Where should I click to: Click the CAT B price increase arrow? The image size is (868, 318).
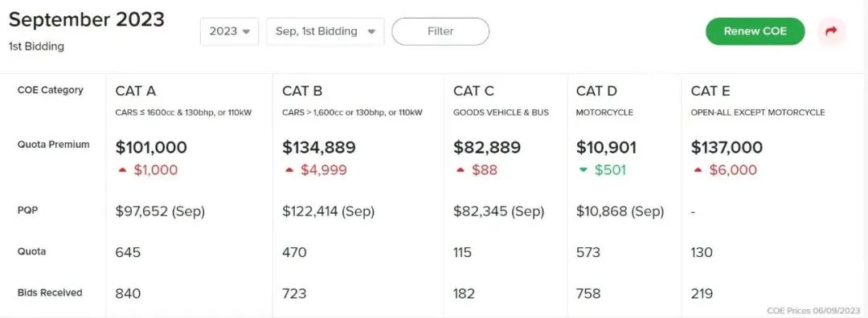coord(289,170)
